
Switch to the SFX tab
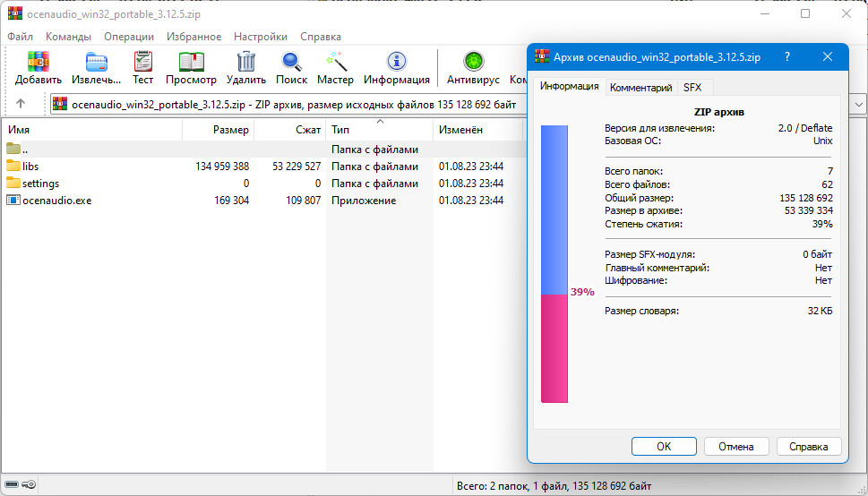point(692,88)
